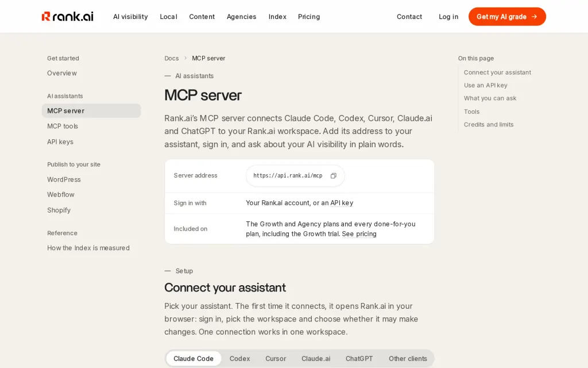This screenshot has width=588, height=368.
Task: Click the Rank.ai logo
Action: click(x=68, y=17)
